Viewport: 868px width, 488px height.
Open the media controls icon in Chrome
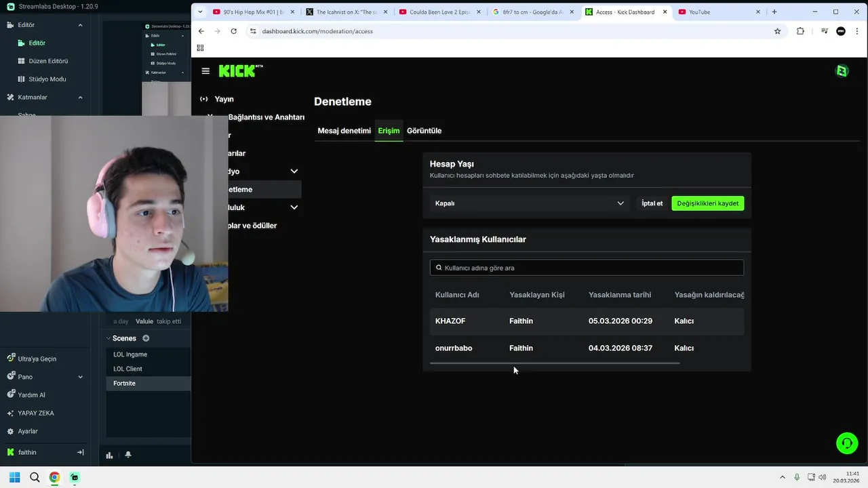click(x=824, y=31)
